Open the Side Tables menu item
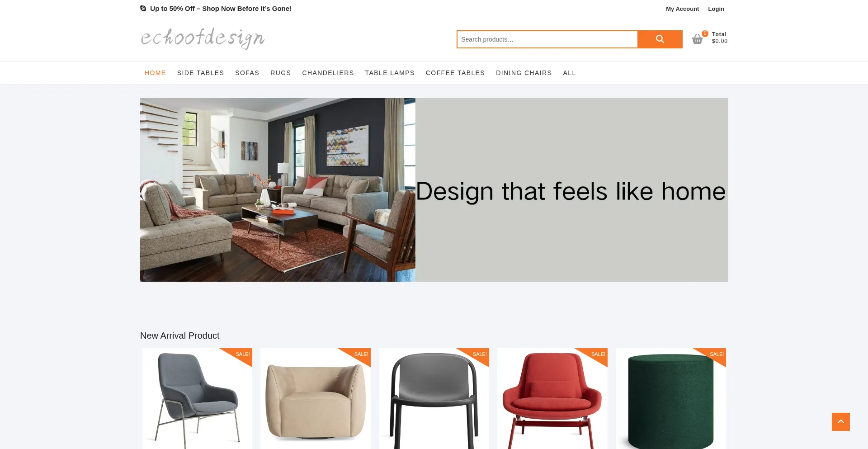The width and height of the screenshot is (868, 449). coord(200,73)
